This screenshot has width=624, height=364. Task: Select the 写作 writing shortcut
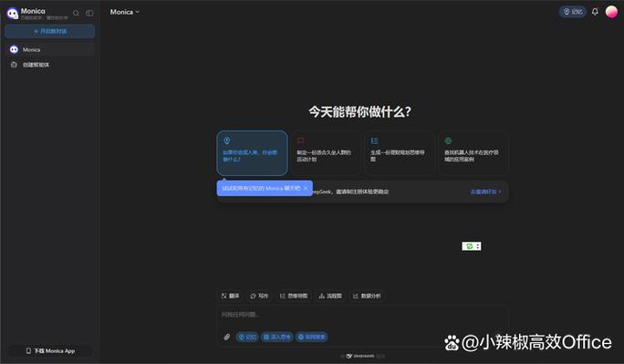259,296
